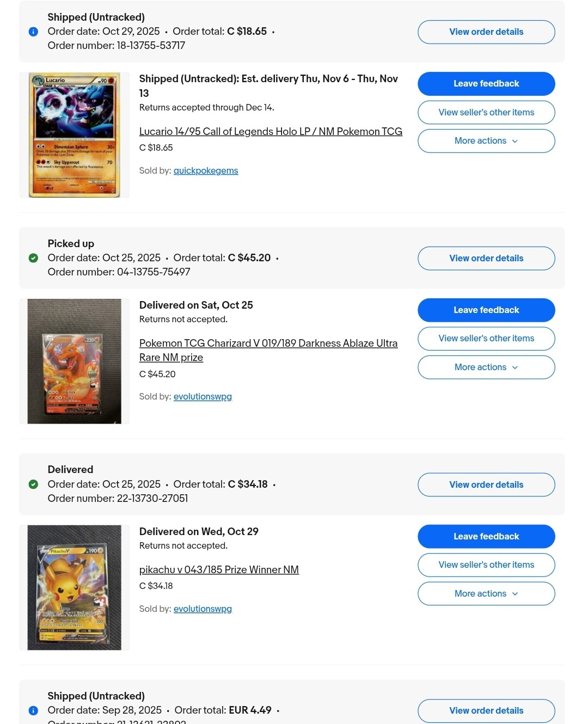Click green checkmark icon on Delivered order
This screenshot has height=724, width=588.
[33, 484]
